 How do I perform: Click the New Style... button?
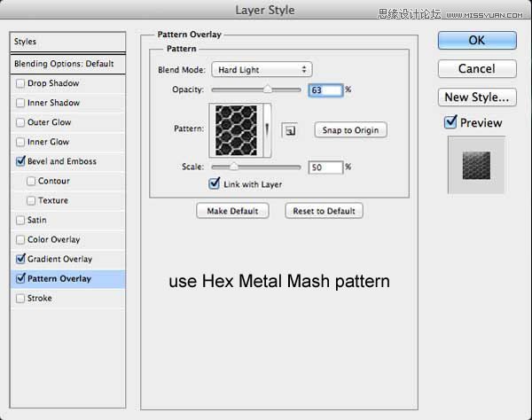(477, 97)
